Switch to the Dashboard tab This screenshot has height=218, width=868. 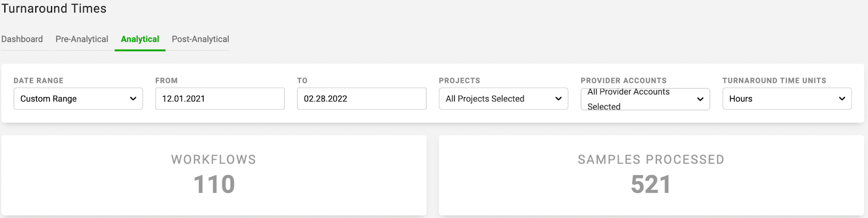(x=22, y=39)
